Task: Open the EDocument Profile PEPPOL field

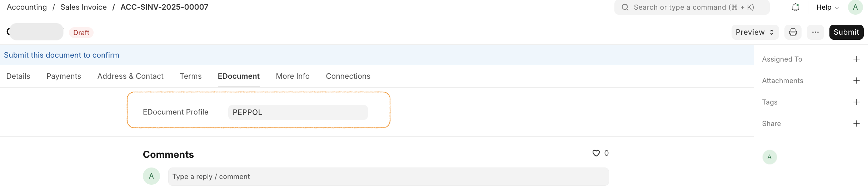Action: click(x=298, y=112)
